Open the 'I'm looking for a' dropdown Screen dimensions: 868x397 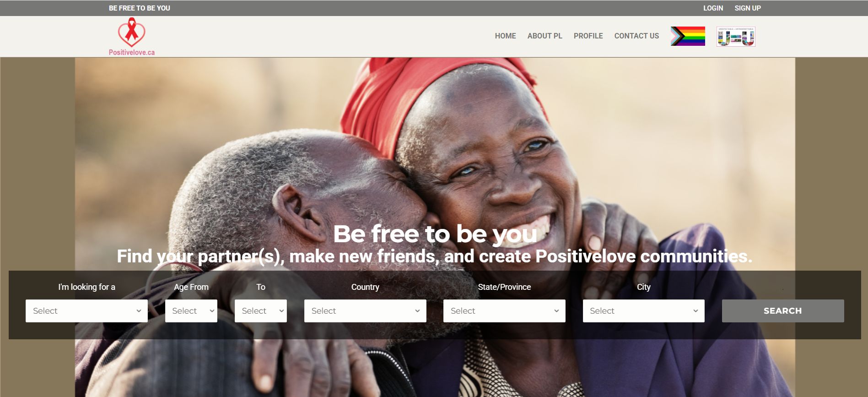pyautogui.click(x=86, y=311)
